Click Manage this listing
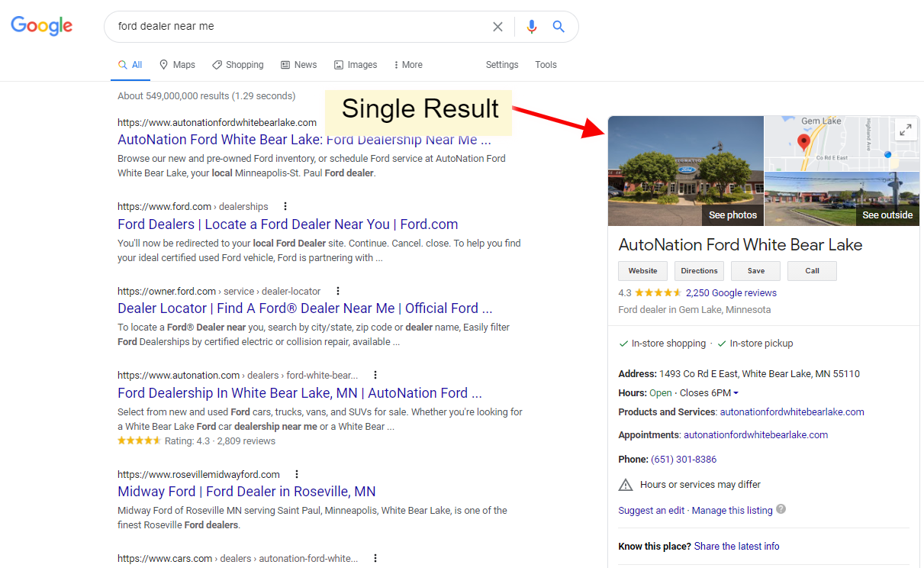 [x=732, y=511]
